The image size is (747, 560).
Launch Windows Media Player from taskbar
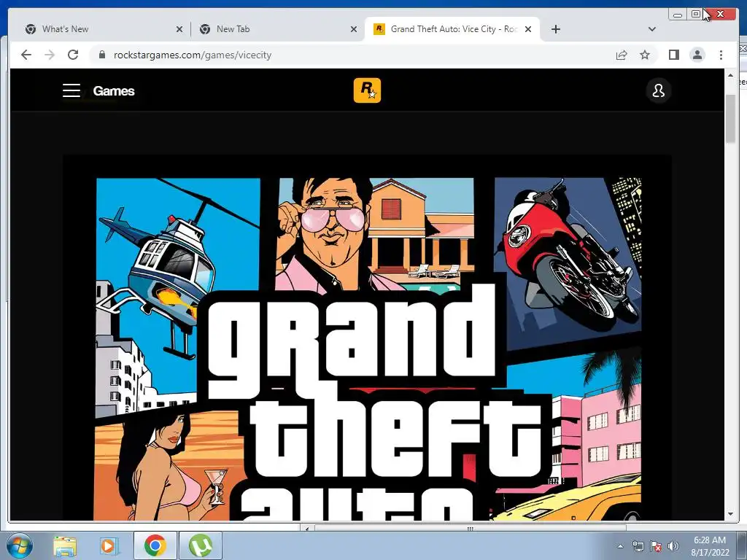108,545
